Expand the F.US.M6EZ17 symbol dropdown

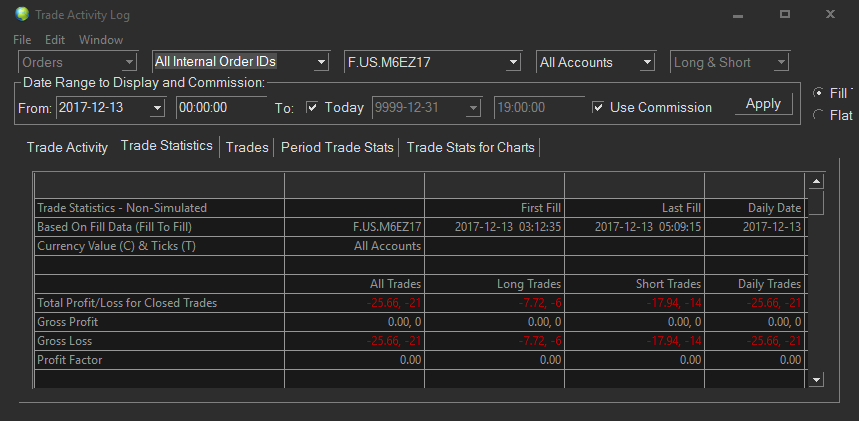coord(432,62)
